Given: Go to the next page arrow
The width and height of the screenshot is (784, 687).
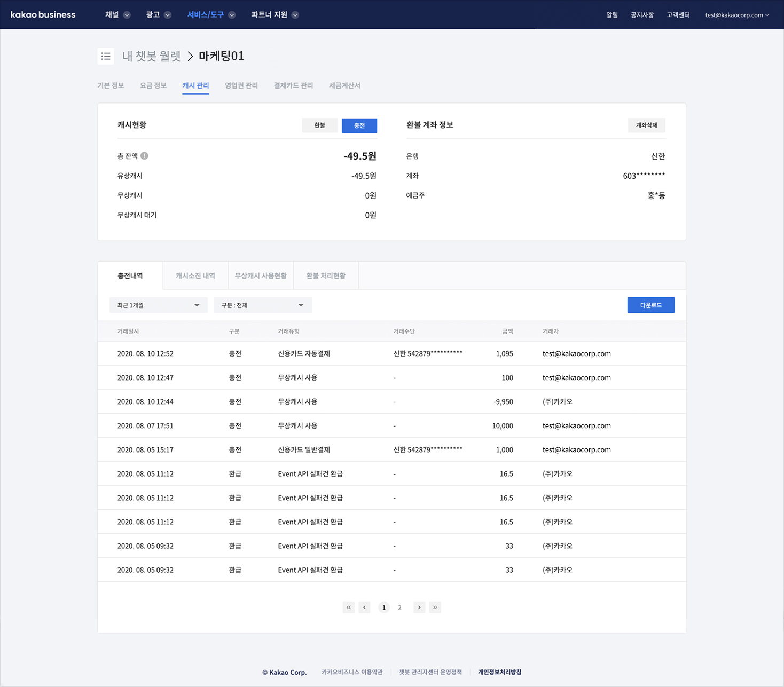Looking at the screenshot, I should (x=419, y=607).
